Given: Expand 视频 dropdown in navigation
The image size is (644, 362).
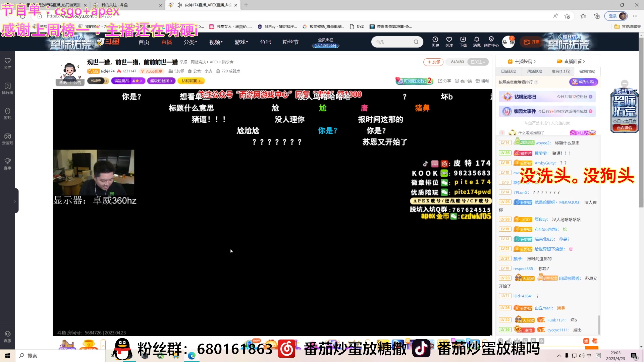Looking at the screenshot, I should coord(216,42).
